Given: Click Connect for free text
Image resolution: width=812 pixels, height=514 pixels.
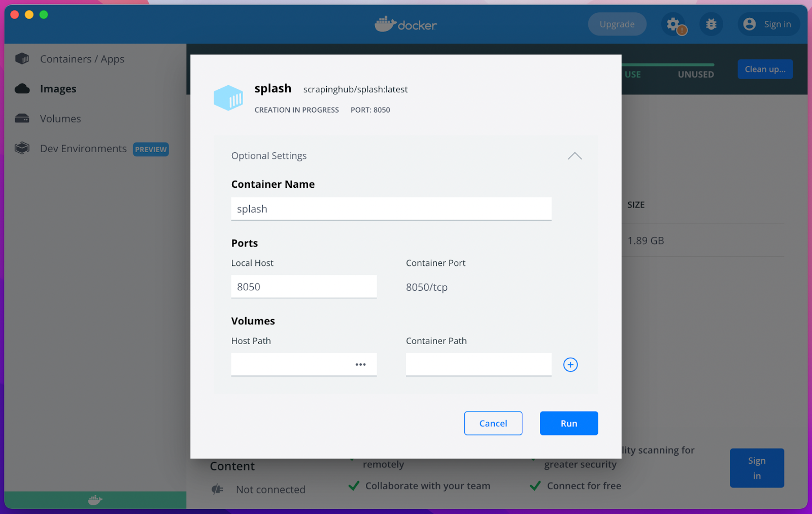Looking at the screenshot, I should pos(584,486).
